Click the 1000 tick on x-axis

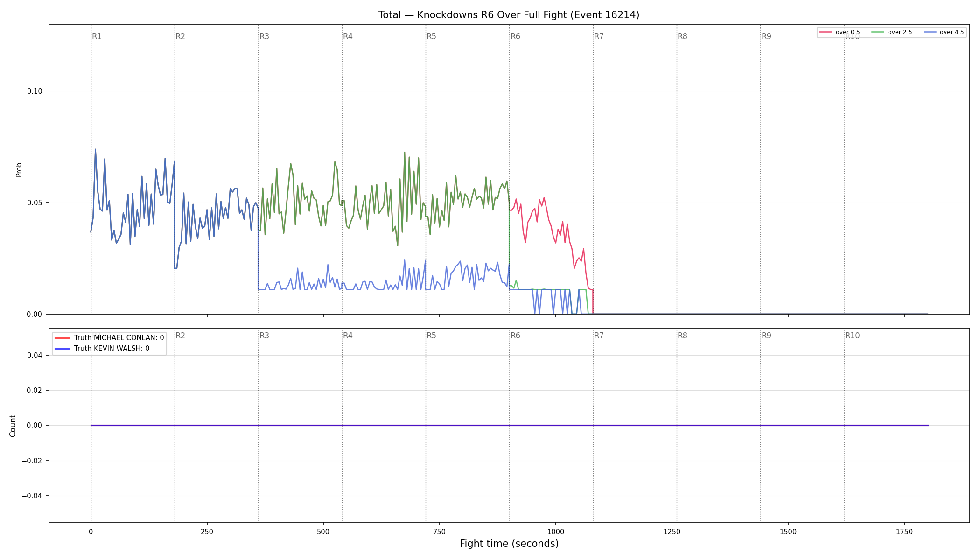click(555, 532)
